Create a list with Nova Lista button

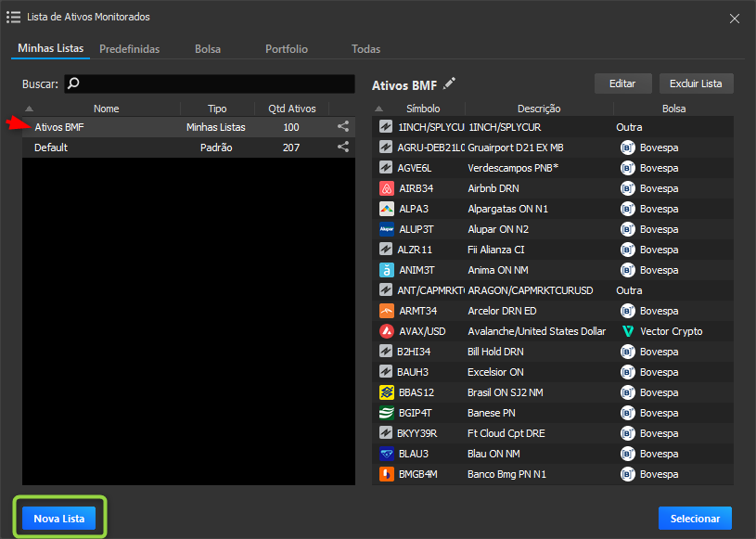[58, 519]
